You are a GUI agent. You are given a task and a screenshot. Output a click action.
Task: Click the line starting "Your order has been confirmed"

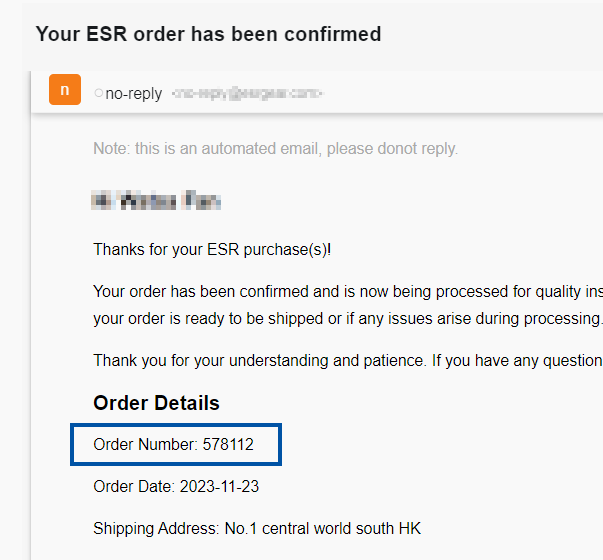pyautogui.click(x=348, y=292)
